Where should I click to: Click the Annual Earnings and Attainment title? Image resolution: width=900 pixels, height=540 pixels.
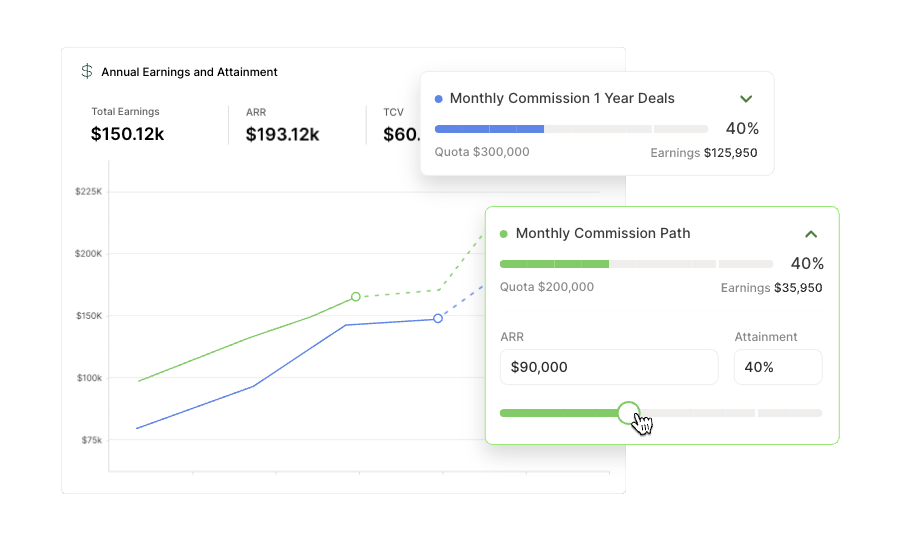[x=189, y=72]
